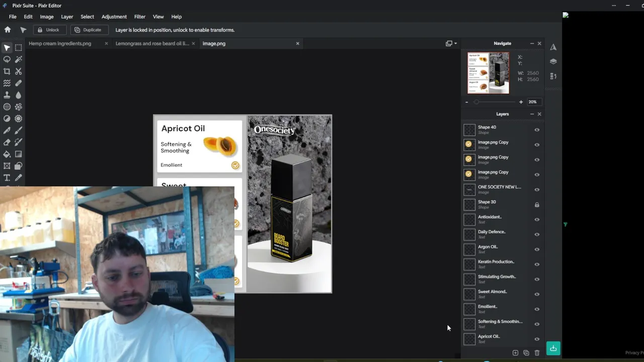This screenshot has width=644, height=362.
Task: Click the teal Save download button
Action: (553, 348)
